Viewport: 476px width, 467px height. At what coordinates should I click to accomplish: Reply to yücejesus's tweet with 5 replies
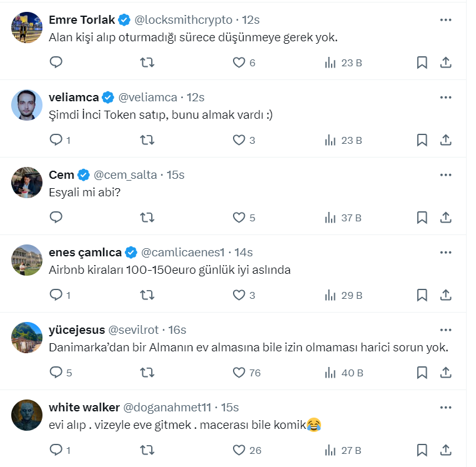56,373
